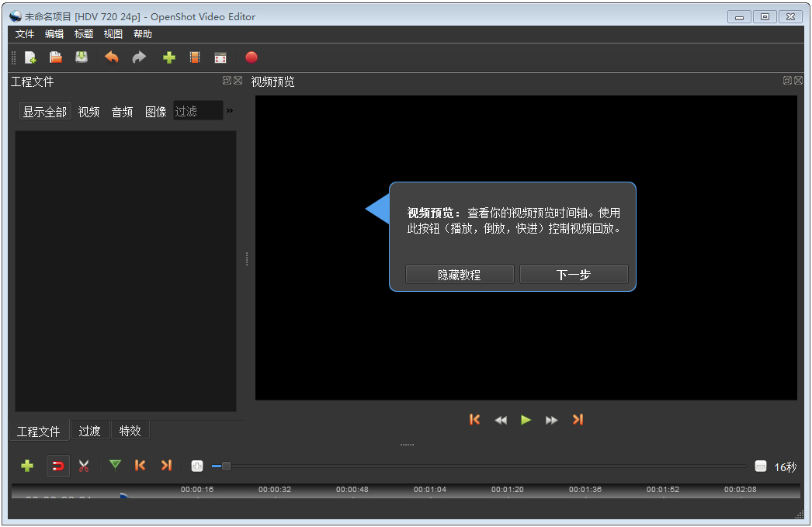Open the 文件 menu
The image size is (812, 527).
[x=25, y=34]
